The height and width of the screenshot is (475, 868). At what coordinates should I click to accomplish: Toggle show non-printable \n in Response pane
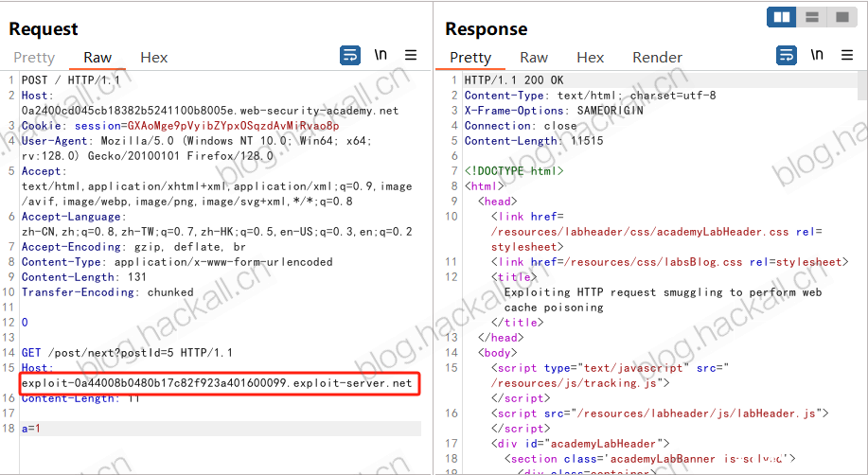[817, 55]
